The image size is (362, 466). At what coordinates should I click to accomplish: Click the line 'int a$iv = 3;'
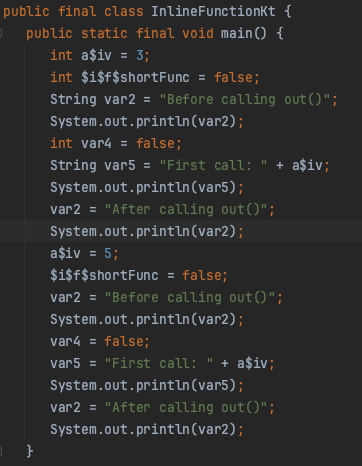pyautogui.click(x=100, y=55)
